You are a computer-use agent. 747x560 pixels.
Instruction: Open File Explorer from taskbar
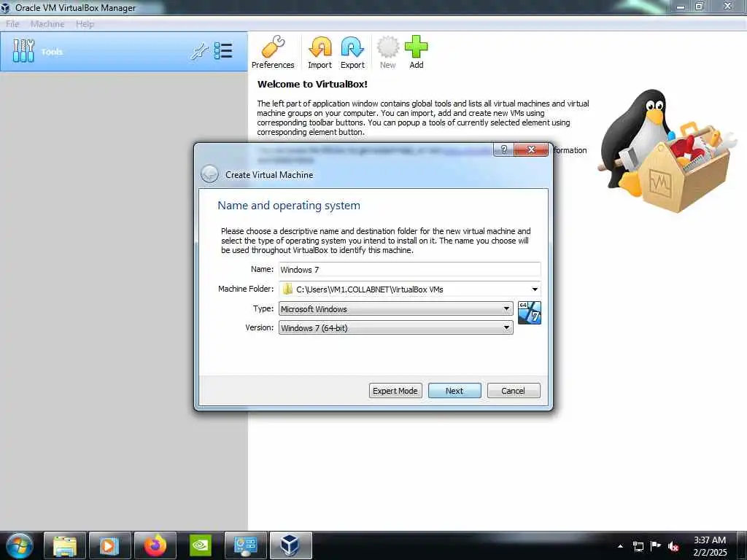click(65, 545)
